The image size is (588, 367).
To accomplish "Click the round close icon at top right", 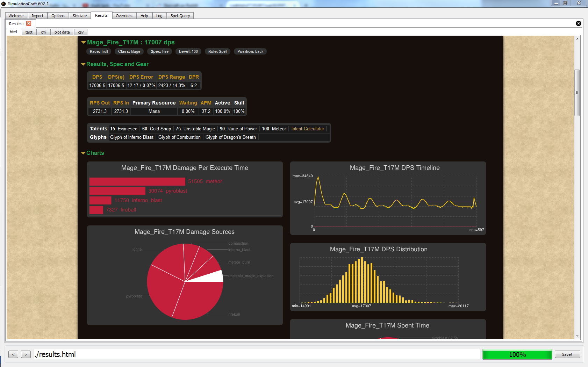I will pyautogui.click(x=579, y=23).
